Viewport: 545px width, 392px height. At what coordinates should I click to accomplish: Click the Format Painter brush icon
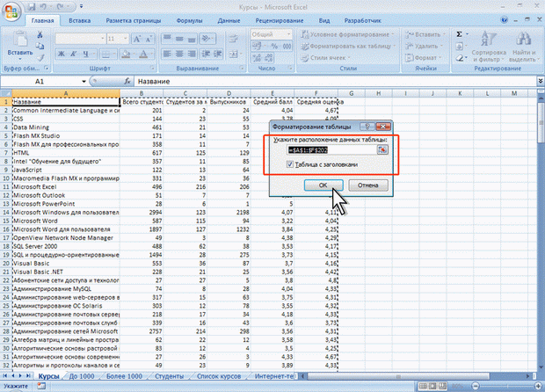tap(40, 58)
